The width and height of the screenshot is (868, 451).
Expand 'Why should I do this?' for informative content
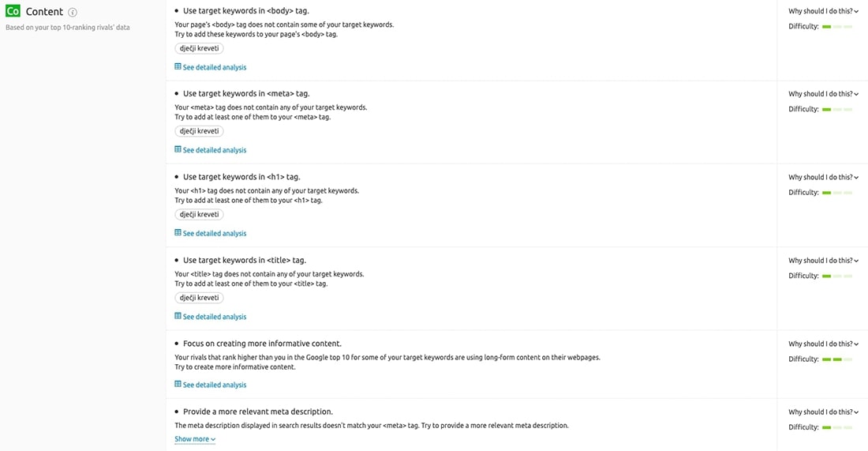click(823, 344)
